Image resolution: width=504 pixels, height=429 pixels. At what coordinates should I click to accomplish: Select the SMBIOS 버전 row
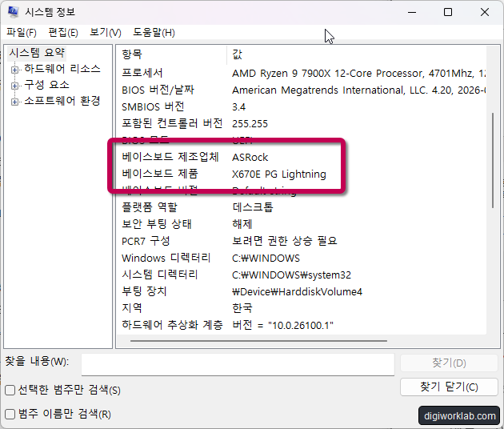click(x=153, y=106)
